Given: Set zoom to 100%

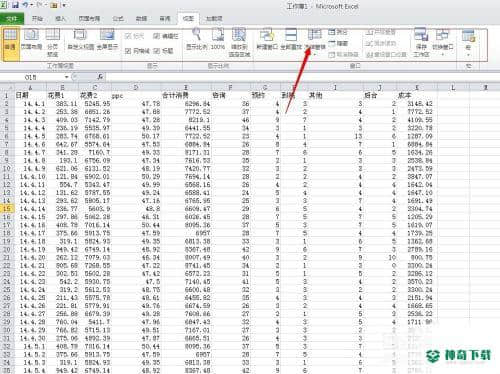Looking at the screenshot, I should coord(218,39).
